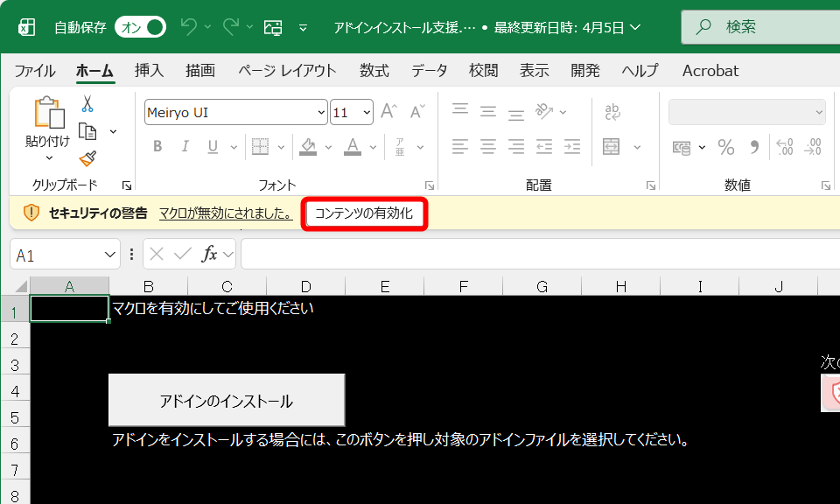This screenshot has width=840, height=504.
Task: Expand the file name last-updated chevron
Action: pos(635,27)
